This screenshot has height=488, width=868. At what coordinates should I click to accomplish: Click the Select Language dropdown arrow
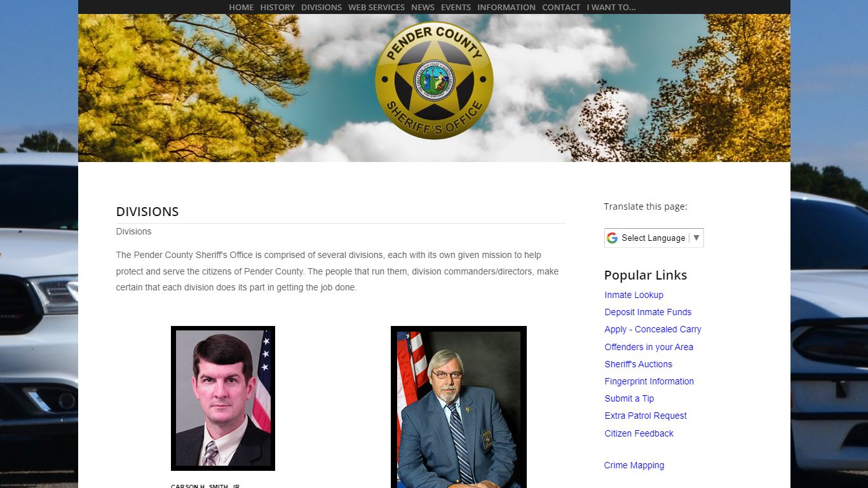pyautogui.click(x=696, y=238)
